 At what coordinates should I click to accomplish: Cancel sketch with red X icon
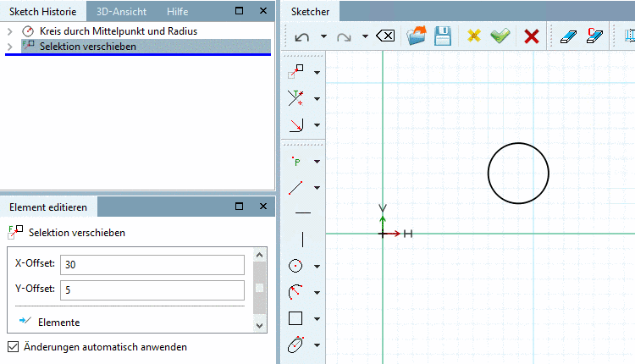pyautogui.click(x=532, y=36)
